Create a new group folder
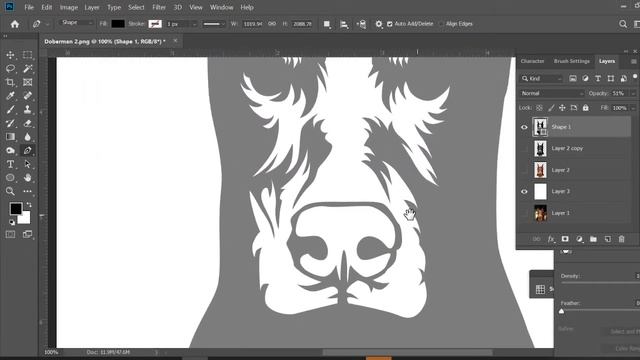Image resolution: width=640 pixels, height=360 pixels. (x=593, y=239)
